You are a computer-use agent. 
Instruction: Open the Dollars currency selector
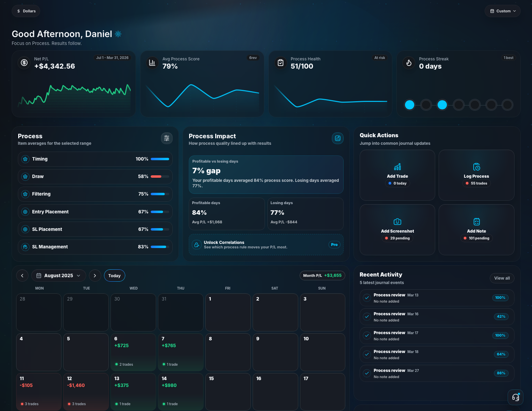tap(26, 11)
